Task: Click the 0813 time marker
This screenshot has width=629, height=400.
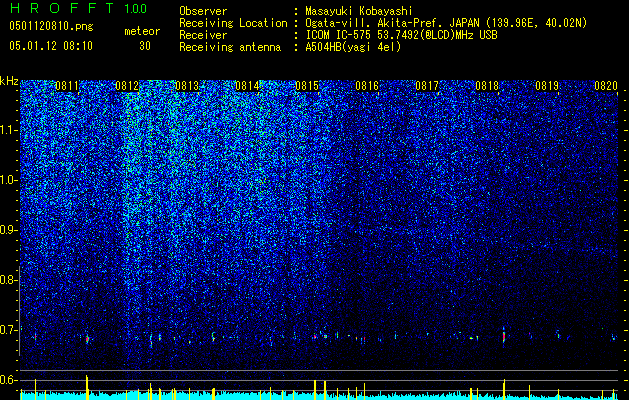Action: click(187, 86)
